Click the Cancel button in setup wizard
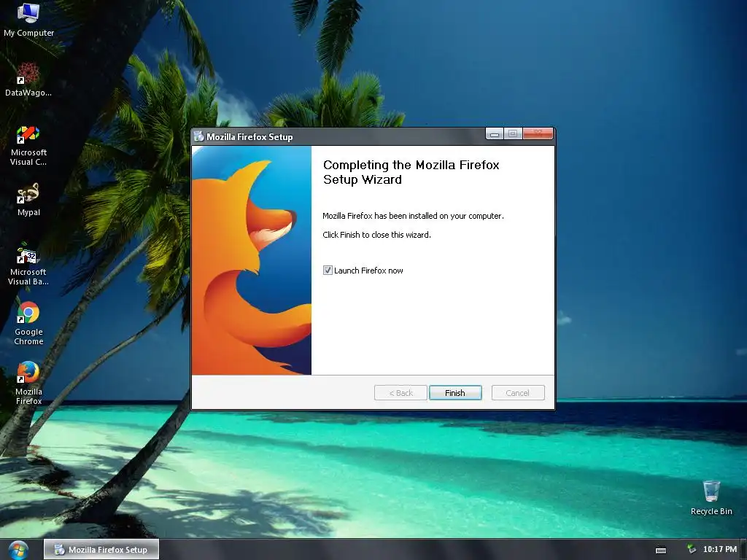Screen dimensions: 747x560 [x=517, y=393]
